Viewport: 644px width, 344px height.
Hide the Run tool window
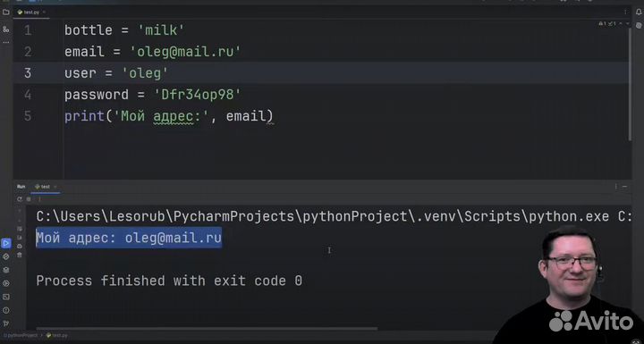click(x=625, y=187)
